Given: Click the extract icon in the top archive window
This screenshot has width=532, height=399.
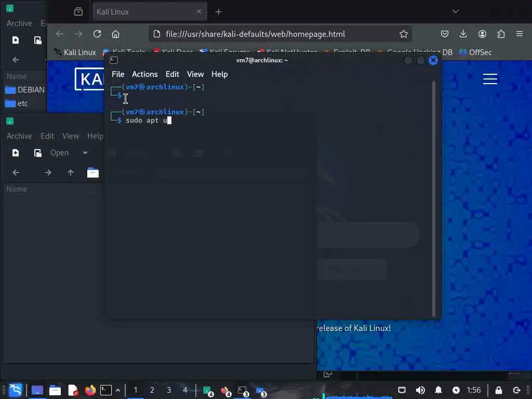Looking at the screenshot, I should click(37, 40).
